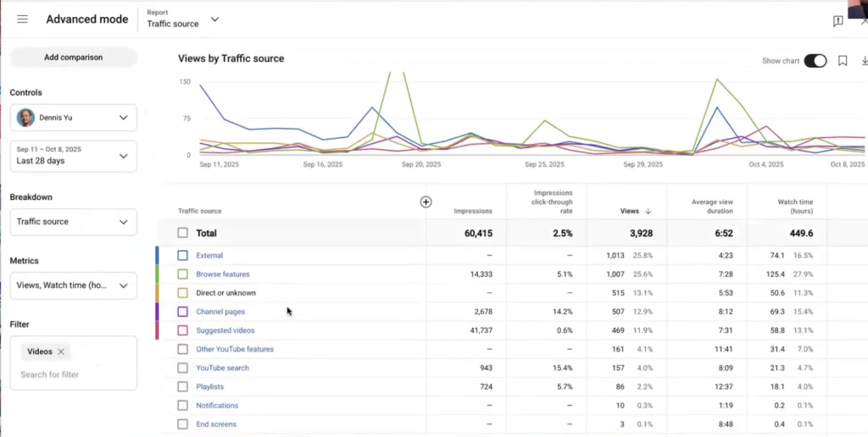Open the Breakdown Traffic source dropdown

tap(73, 222)
